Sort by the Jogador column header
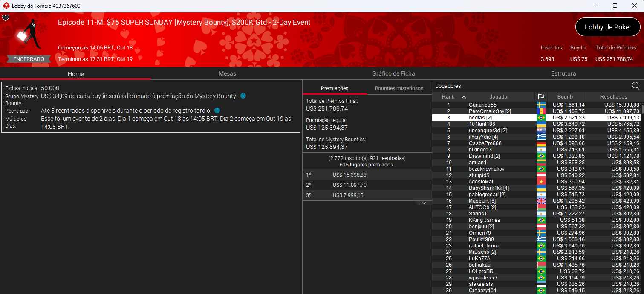Viewport: 644px width, 294px height. [499, 97]
